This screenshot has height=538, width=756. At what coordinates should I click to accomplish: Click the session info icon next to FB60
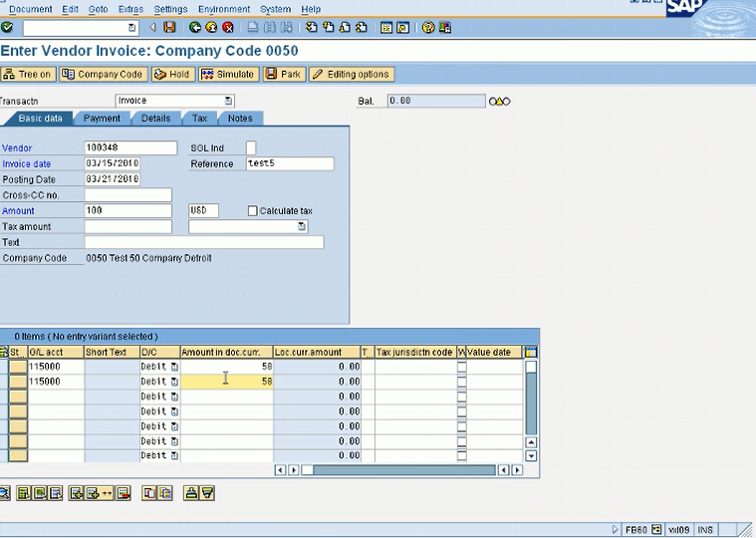click(x=656, y=529)
